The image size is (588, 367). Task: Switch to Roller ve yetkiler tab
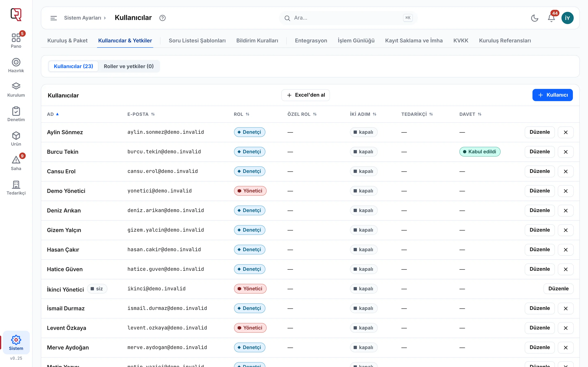coord(129,66)
